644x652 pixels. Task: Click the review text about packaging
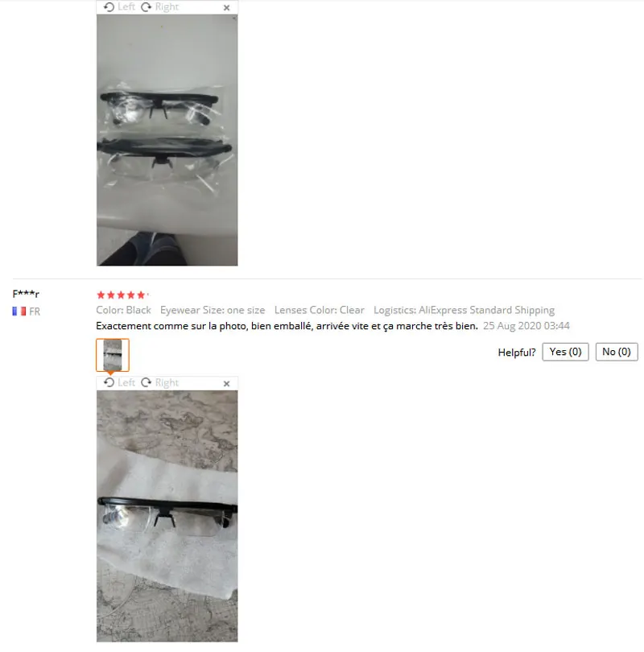click(x=287, y=326)
